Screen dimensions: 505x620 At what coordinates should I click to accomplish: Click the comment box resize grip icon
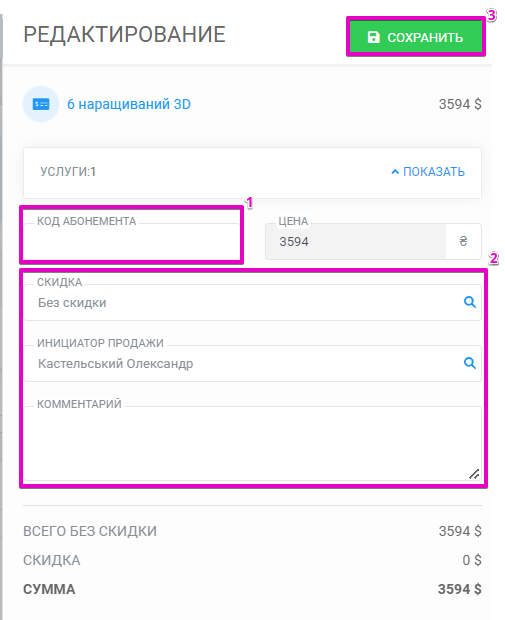[x=474, y=474]
